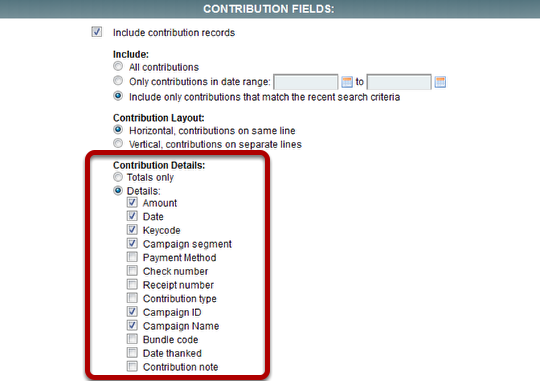Image resolution: width=540 pixels, height=381 pixels.
Task: Click the date range start input field
Action: (306, 82)
